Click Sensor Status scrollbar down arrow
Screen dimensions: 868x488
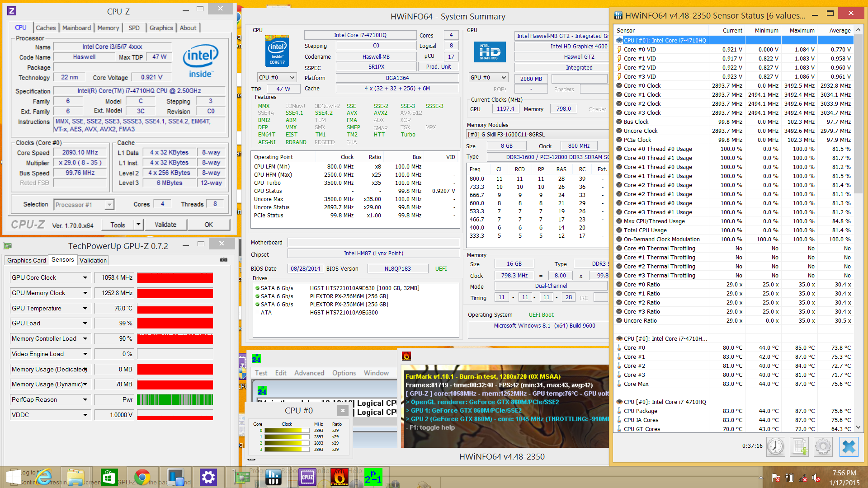click(x=858, y=427)
